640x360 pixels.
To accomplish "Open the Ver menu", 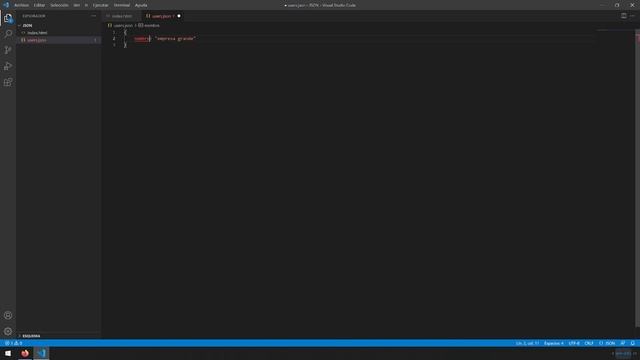I will (x=76, y=5).
